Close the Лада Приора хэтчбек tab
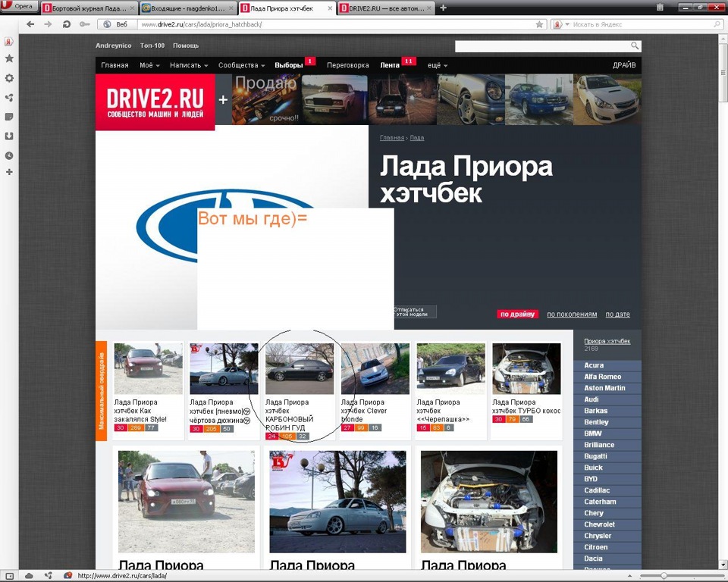Screen dimensions: 728x582 pos(330,8)
